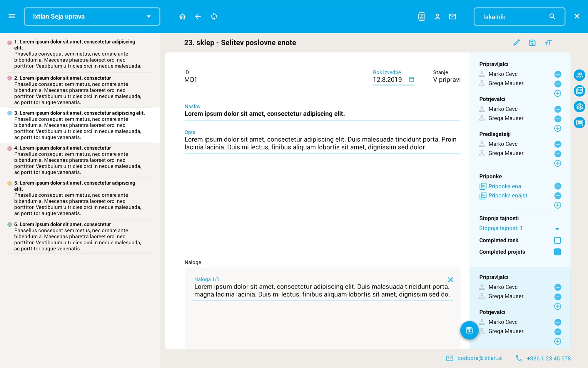588x368 pixels.
Task: Add a person to top Potrjevalci
Action: coord(558,128)
